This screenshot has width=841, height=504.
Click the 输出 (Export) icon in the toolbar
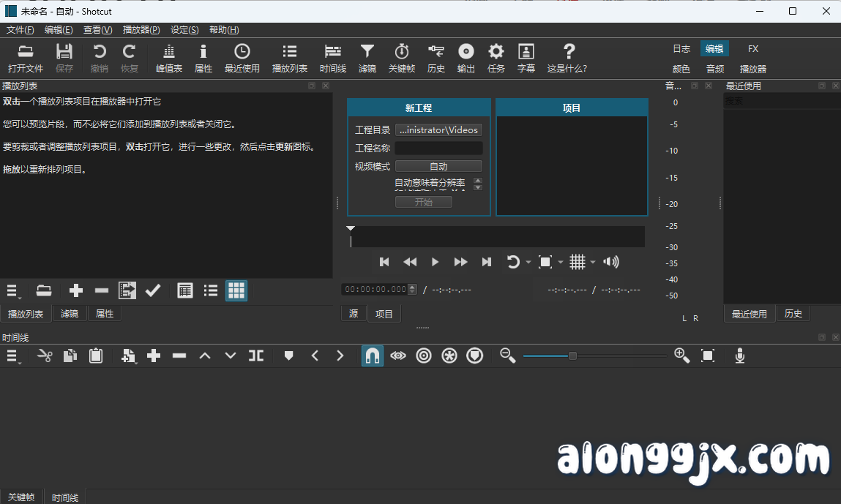tap(466, 58)
